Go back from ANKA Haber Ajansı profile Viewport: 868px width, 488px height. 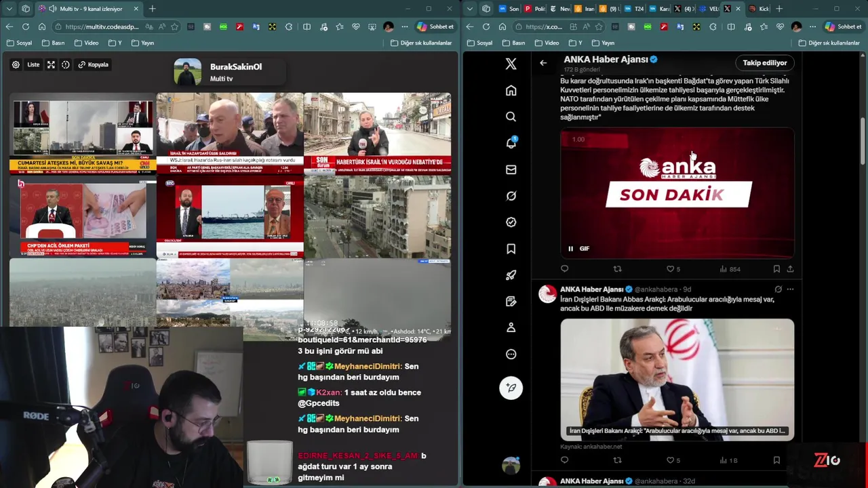pos(543,63)
